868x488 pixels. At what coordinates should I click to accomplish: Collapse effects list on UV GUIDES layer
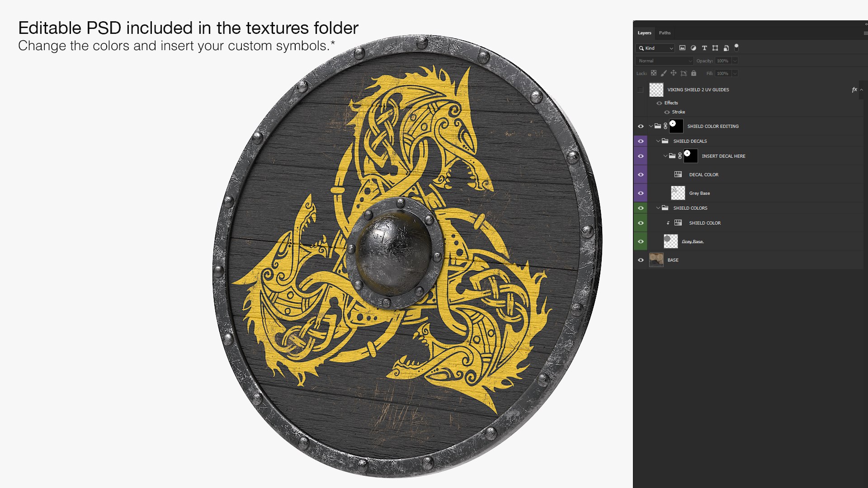point(862,89)
